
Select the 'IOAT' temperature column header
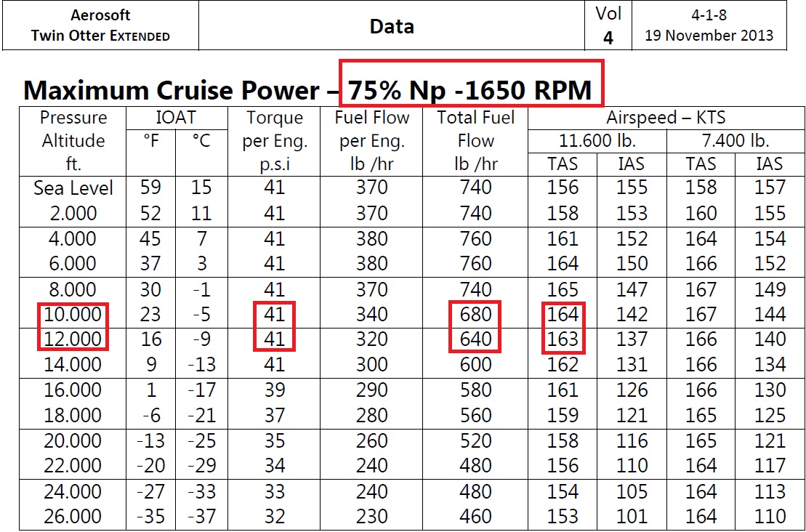click(x=176, y=118)
